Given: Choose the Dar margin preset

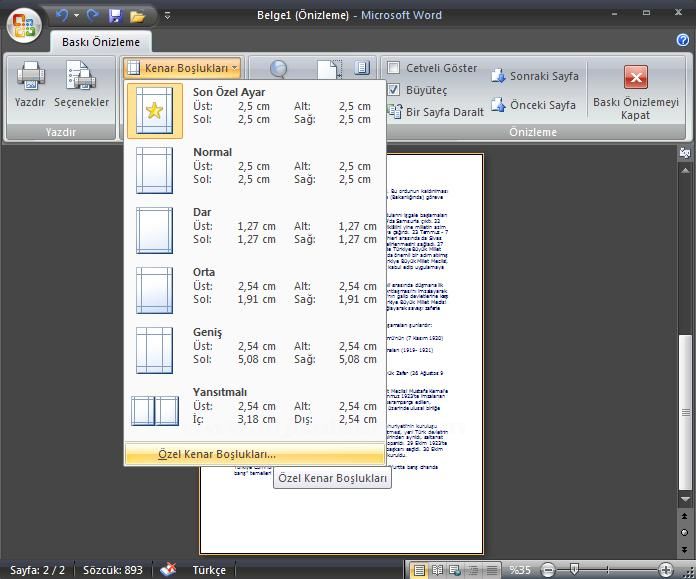Looking at the screenshot, I should tap(255, 230).
